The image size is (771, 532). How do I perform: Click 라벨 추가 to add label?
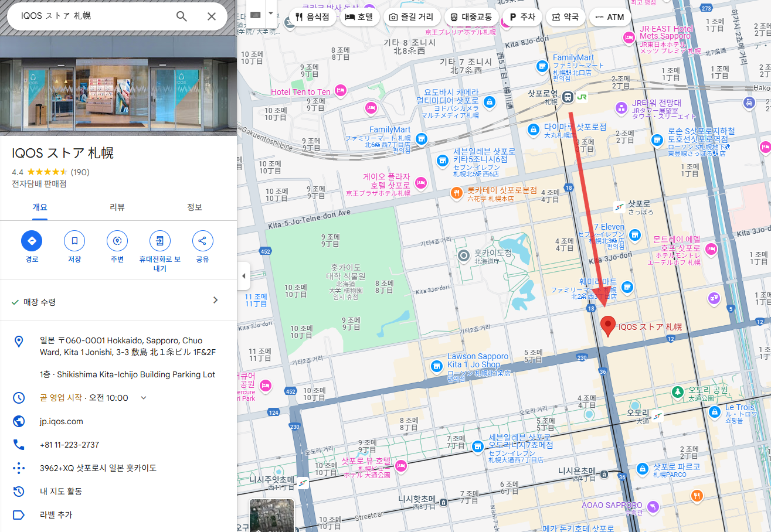[56, 515]
